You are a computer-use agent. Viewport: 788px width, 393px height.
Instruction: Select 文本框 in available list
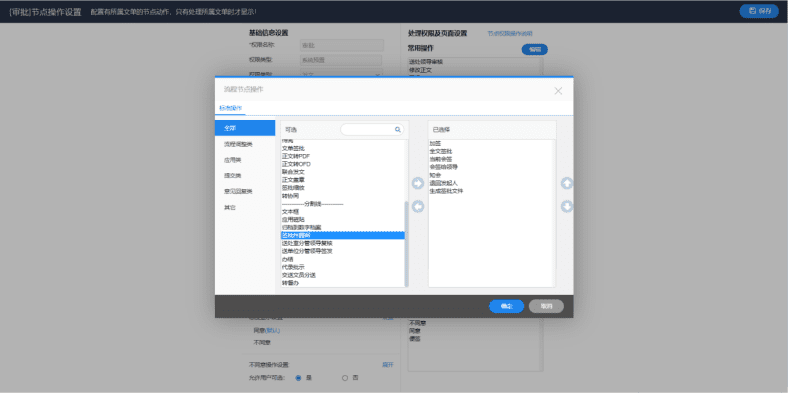pos(342,212)
